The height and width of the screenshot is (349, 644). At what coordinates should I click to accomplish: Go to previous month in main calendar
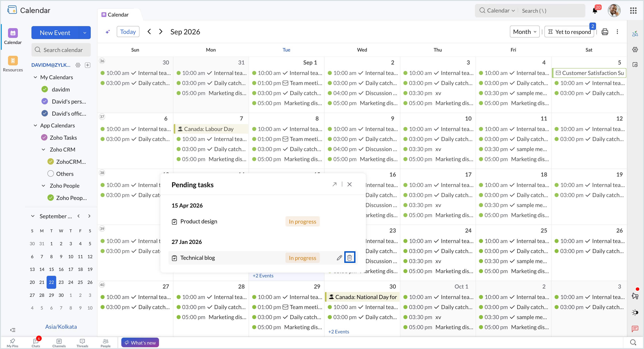pyautogui.click(x=149, y=31)
